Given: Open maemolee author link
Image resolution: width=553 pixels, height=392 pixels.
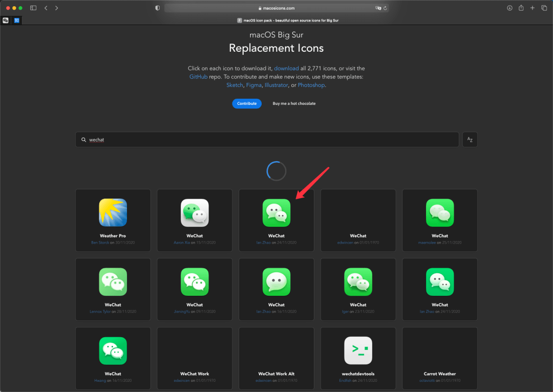Looking at the screenshot, I should [427, 243].
